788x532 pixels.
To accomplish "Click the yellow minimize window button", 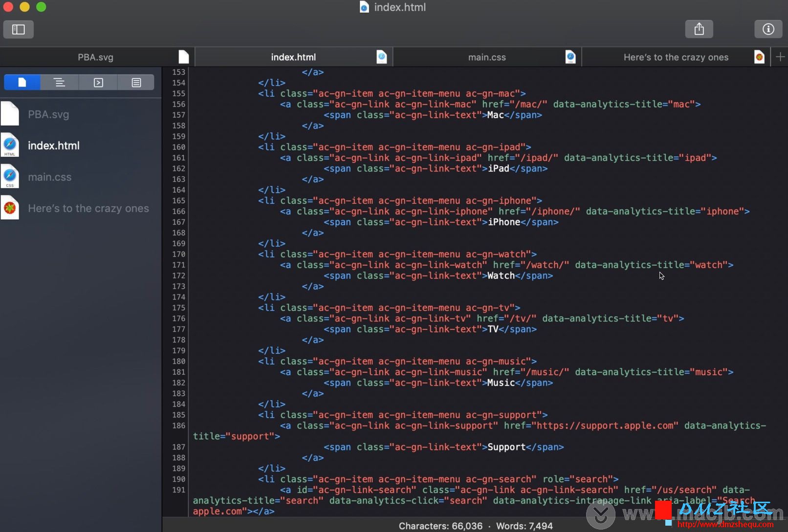I will pos(24,7).
